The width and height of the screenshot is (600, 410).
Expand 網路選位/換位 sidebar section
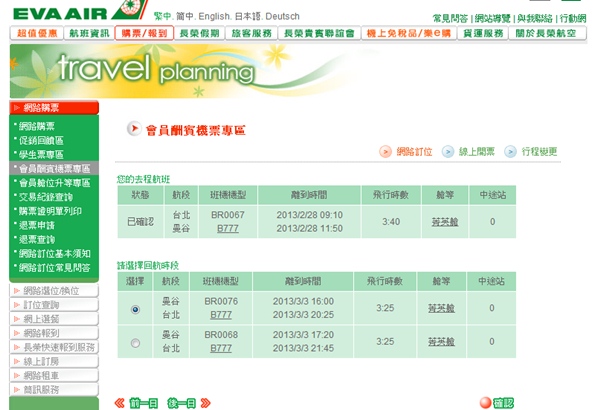tap(54, 291)
